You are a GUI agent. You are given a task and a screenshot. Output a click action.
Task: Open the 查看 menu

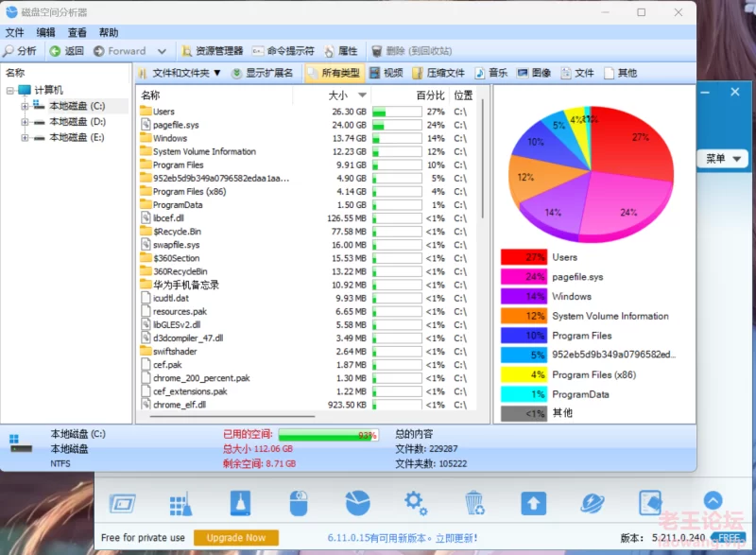coord(77,32)
